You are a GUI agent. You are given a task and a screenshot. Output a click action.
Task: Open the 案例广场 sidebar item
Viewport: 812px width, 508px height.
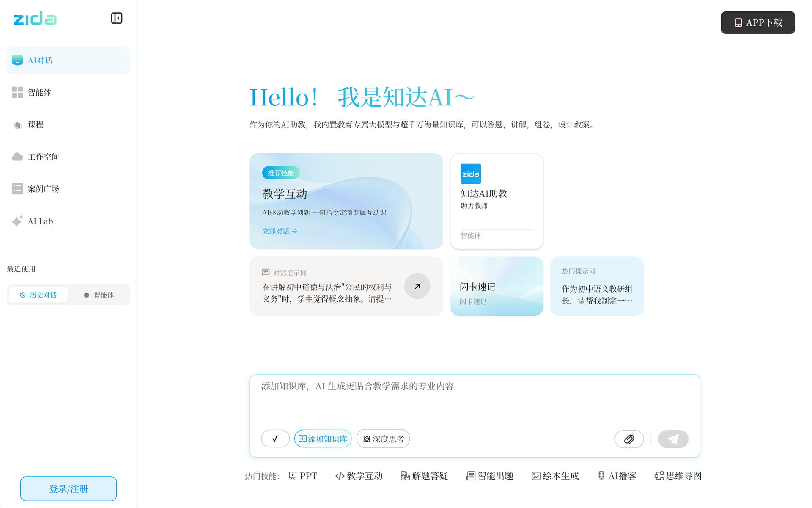tap(69, 189)
